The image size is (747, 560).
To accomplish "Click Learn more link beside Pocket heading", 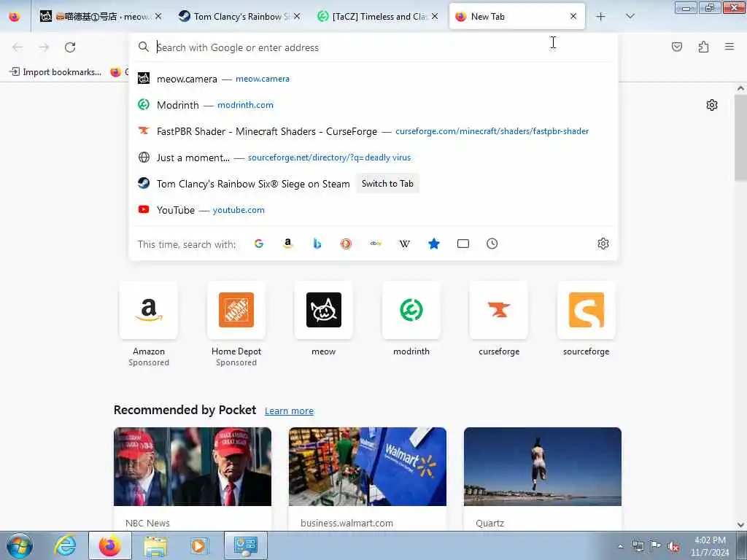I will [289, 411].
